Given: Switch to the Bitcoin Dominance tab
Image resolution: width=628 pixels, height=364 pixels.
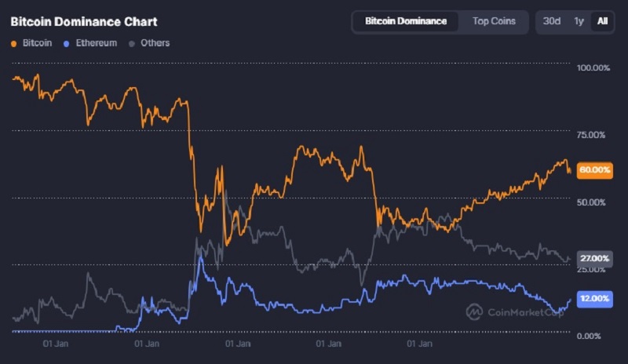Looking at the screenshot, I should [405, 21].
